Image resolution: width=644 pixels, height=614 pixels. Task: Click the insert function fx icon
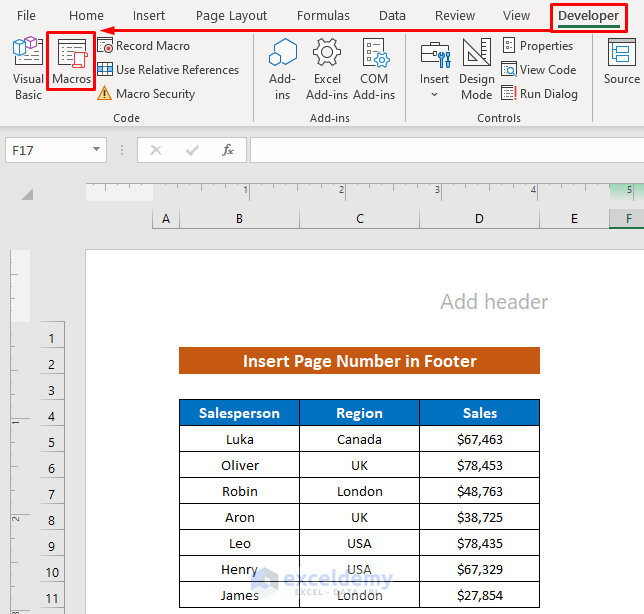tap(228, 150)
